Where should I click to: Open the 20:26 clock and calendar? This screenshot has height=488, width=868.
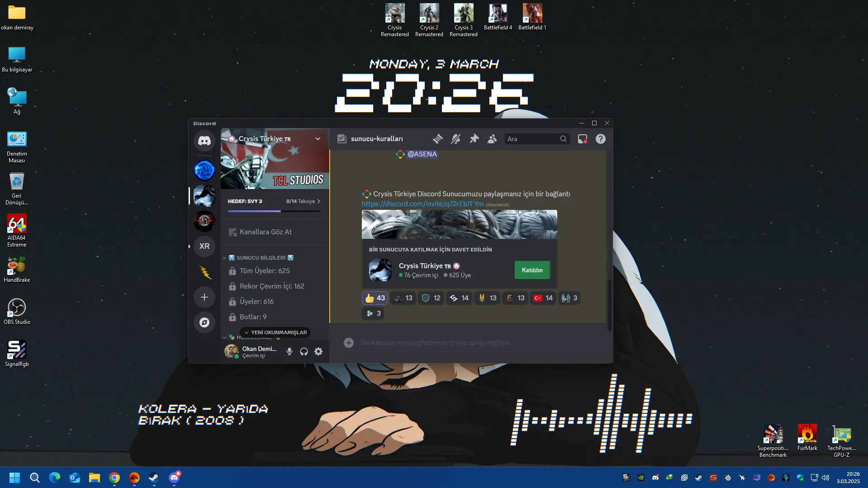(x=848, y=478)
